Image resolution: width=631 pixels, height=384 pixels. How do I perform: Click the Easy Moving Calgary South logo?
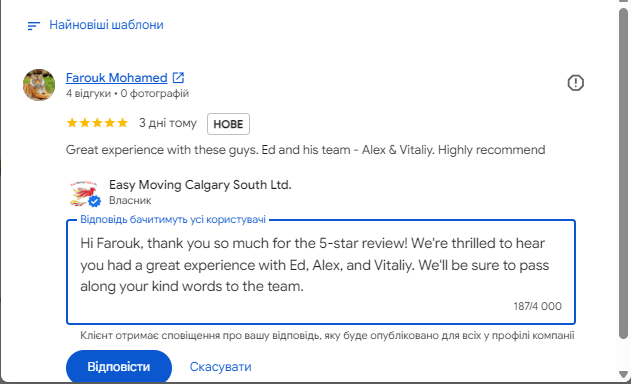click(84, 193)
